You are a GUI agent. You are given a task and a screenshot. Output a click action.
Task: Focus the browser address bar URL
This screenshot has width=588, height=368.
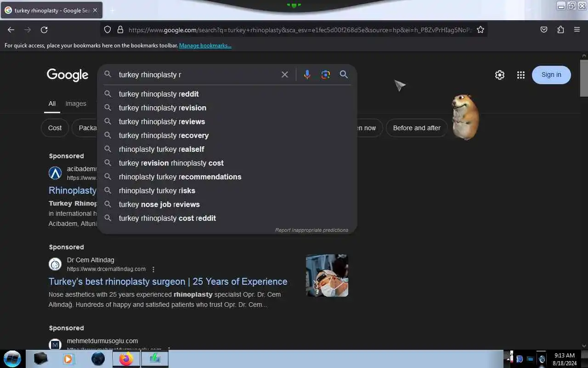300,30
